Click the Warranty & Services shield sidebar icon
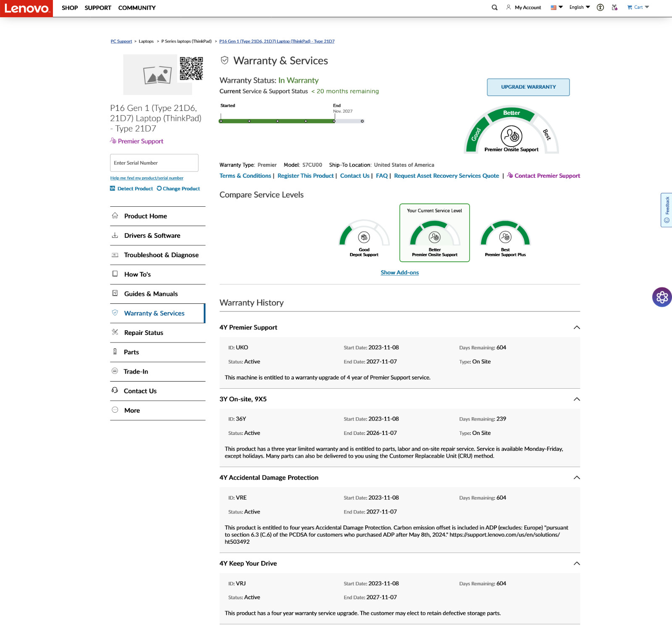The image size is (672, 632). pos(115,313)
